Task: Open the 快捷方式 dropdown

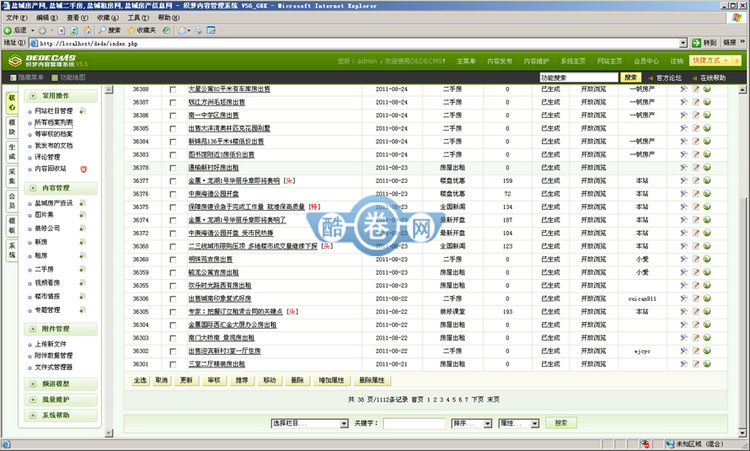Action: click(711, 61)
